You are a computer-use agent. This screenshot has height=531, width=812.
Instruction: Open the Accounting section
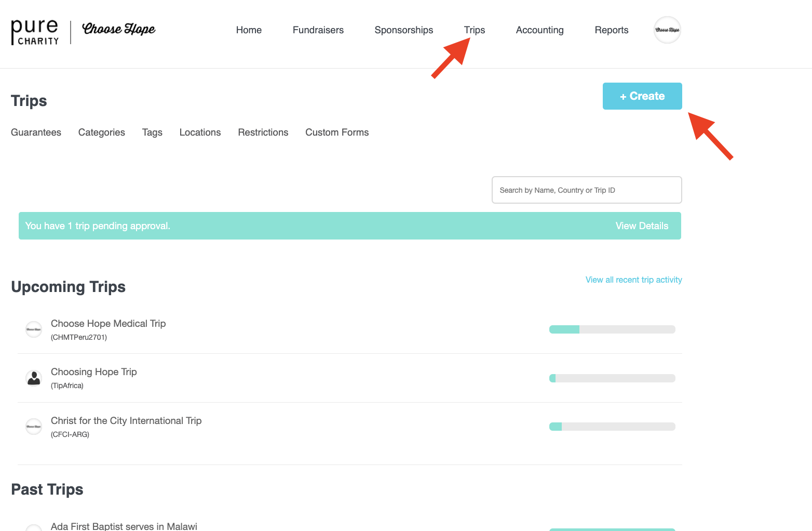pos(539,30)
